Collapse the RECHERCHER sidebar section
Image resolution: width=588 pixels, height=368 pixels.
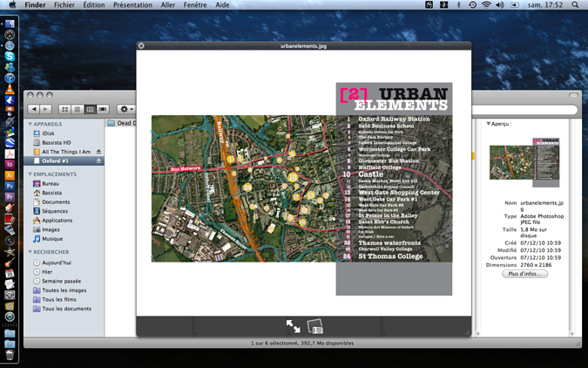coord(30,252)
